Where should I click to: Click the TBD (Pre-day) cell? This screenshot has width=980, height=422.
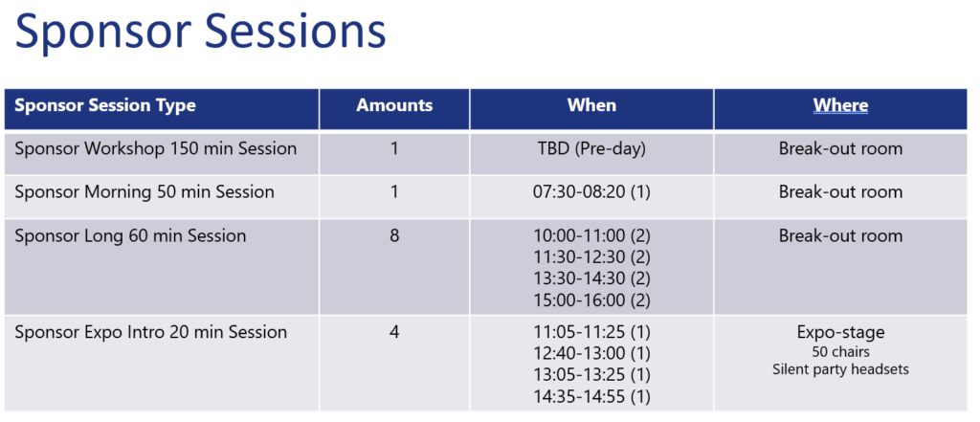coord(591,148)
